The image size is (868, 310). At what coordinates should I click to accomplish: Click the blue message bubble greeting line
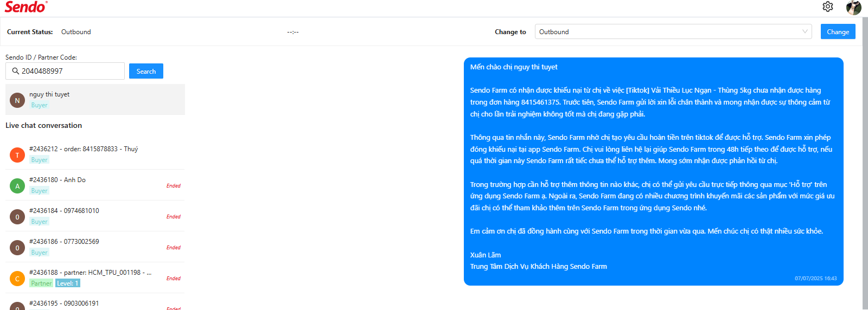tap(514, 67)
